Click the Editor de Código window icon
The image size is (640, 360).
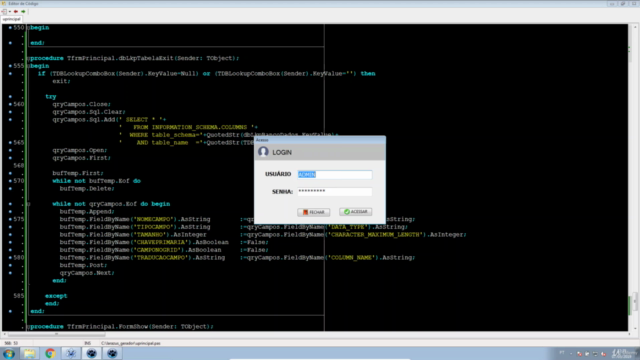tap(4, 3)
